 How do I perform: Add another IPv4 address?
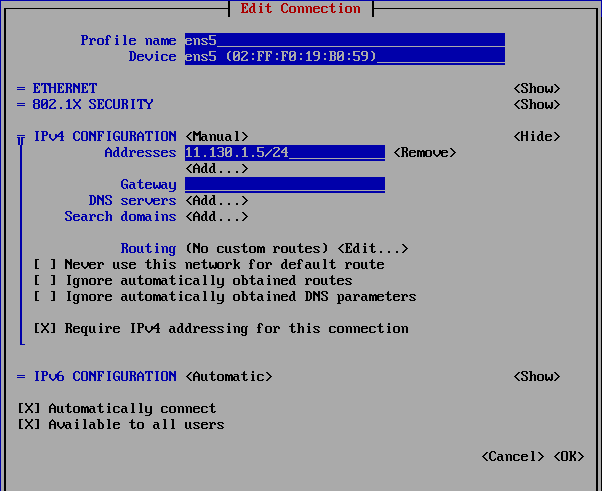pyautogui.click(x=216, y=168)
